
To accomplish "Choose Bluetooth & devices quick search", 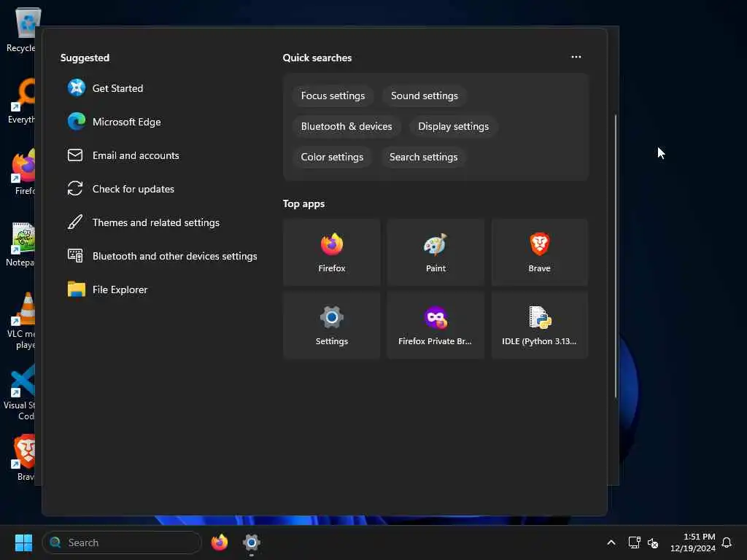I will pos(347,126).
